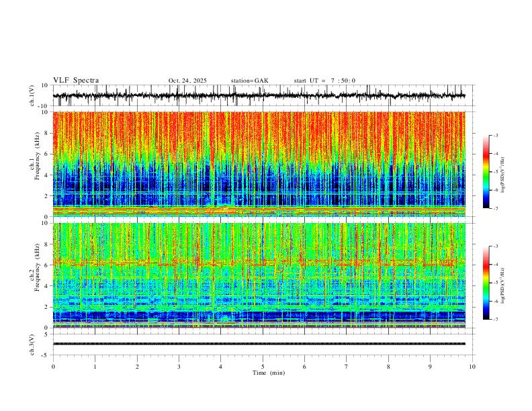Click the ch.3 voltage trace band
This screenshot has height=411, width=532.
[x=259, y=344]
